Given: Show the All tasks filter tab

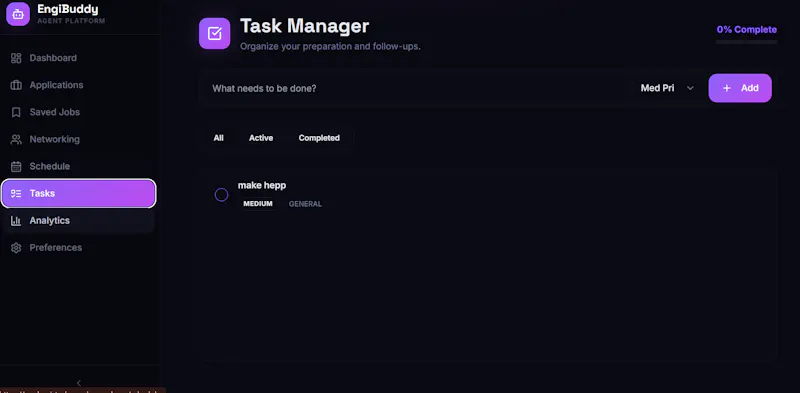Looking at the screenshot, I should (x=218, y=138).
